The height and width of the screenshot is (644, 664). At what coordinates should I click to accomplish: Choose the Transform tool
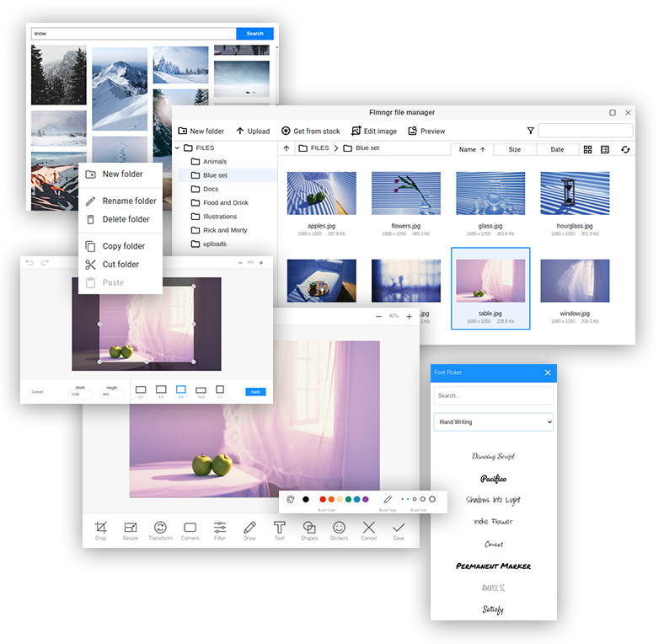coord(160,530)
